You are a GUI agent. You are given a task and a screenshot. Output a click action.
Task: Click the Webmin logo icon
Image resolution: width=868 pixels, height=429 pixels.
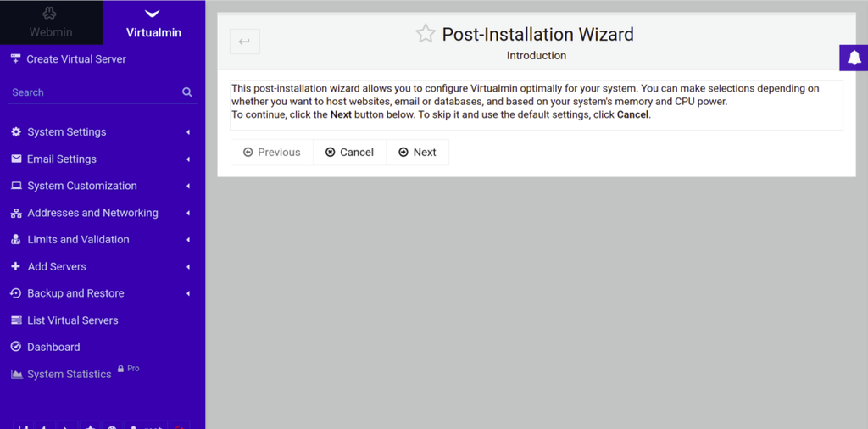pyautogui.click(x=50, y=14)
